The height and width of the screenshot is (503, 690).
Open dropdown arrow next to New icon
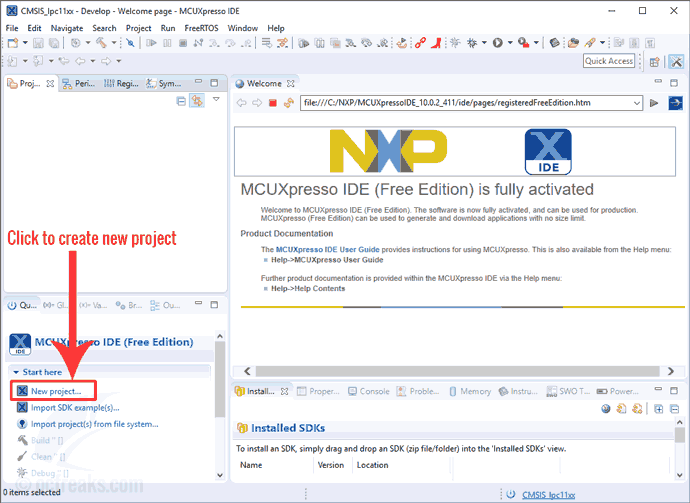click(25, 43)
